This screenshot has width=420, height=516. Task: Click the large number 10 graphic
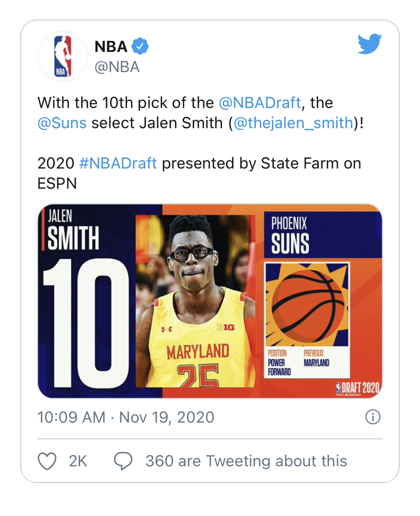87,322
